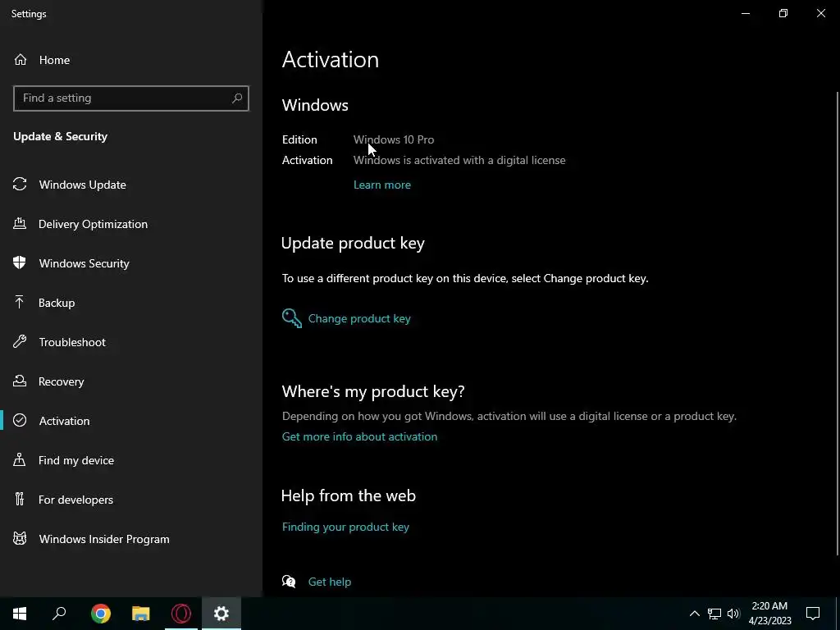Minimize the Settings window
Viewport: 840px width, 630px height.
click(745, 13)
